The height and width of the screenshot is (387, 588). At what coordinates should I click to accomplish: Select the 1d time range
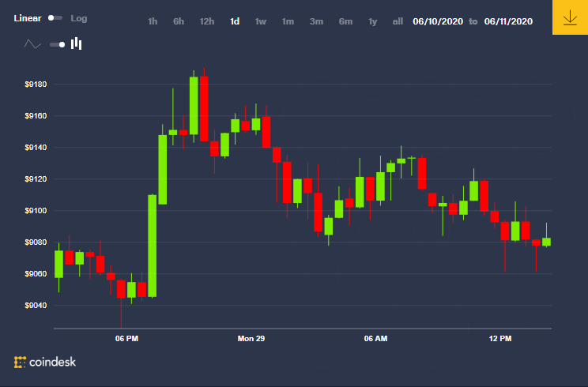pyautogui.click(x=235, y=21)
